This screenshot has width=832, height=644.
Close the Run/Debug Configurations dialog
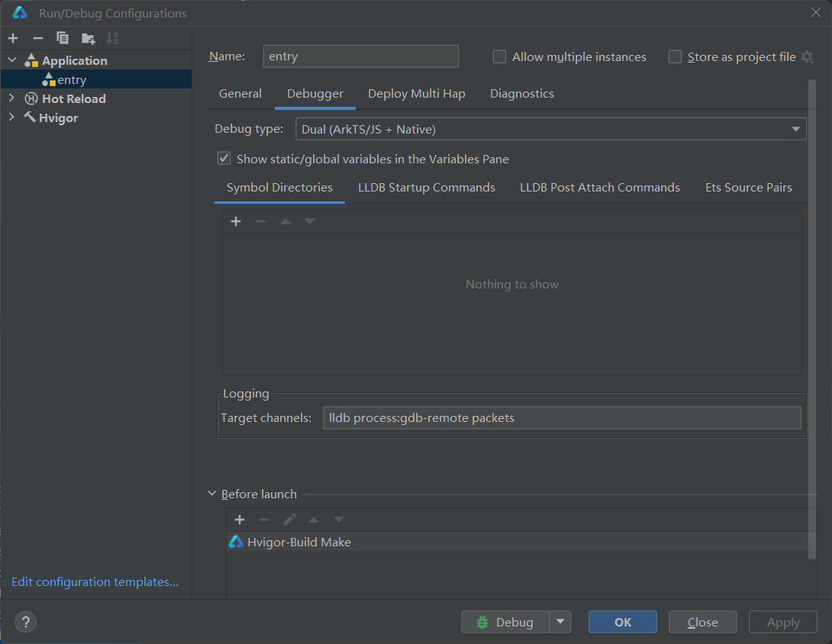(x=815, y=13)
